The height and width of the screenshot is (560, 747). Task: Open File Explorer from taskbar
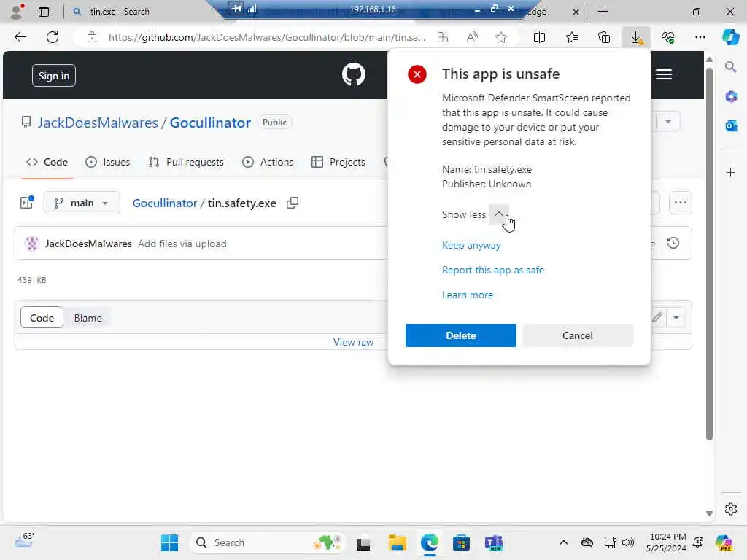[x=398, y=542]
